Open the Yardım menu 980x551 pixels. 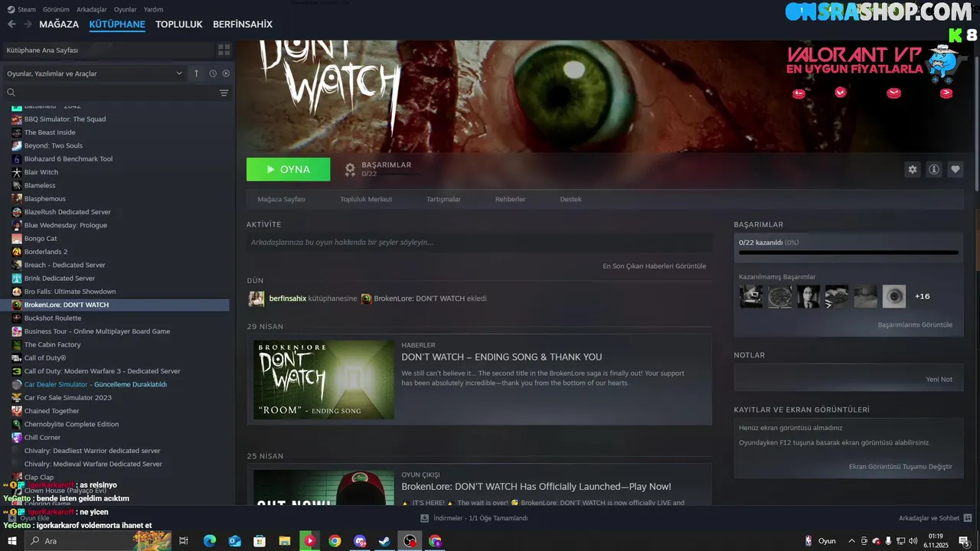click(x=153, y=9)
